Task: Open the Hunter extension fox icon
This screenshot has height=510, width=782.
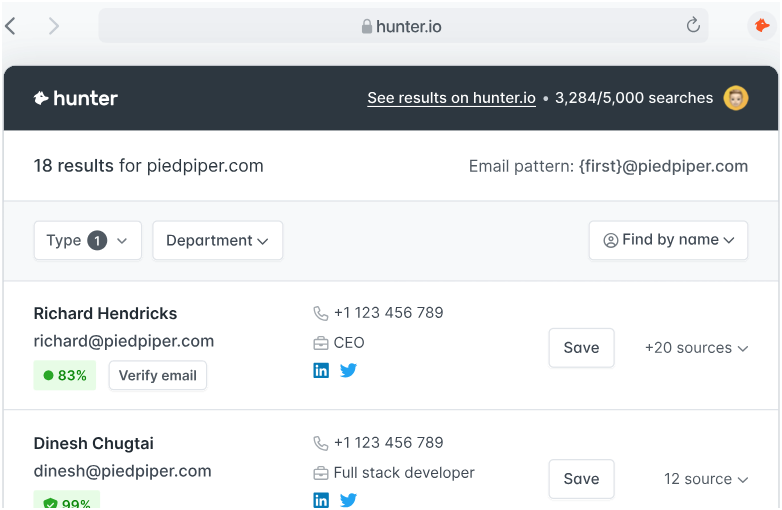Action: click(762, 25)
